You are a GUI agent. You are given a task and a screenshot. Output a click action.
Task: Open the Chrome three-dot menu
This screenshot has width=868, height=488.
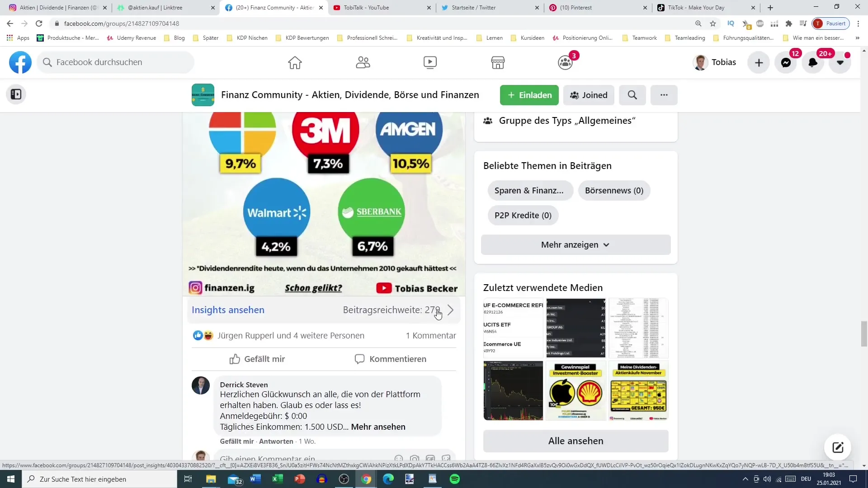pos(858,23)
